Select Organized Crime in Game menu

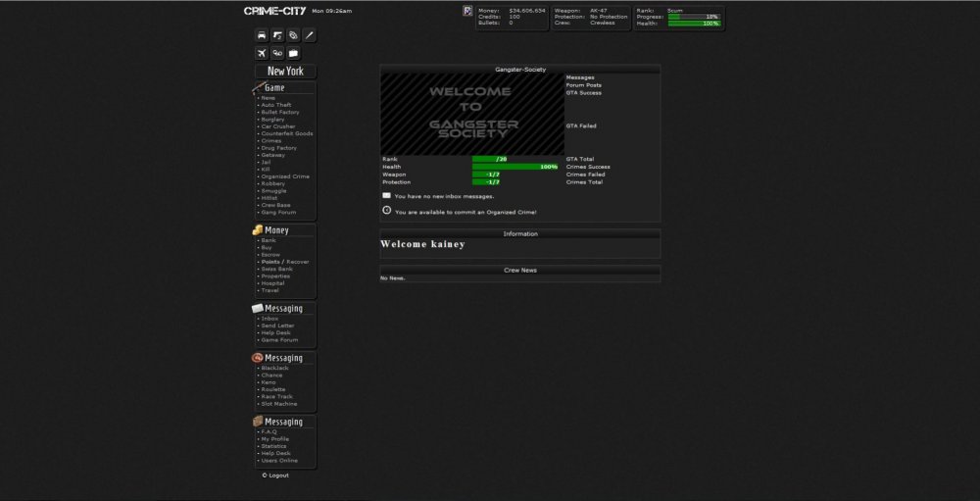(285, 176)
